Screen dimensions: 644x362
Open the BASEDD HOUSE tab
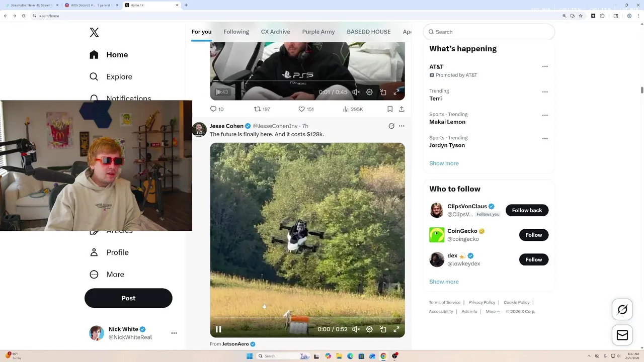tap(369, 32)
